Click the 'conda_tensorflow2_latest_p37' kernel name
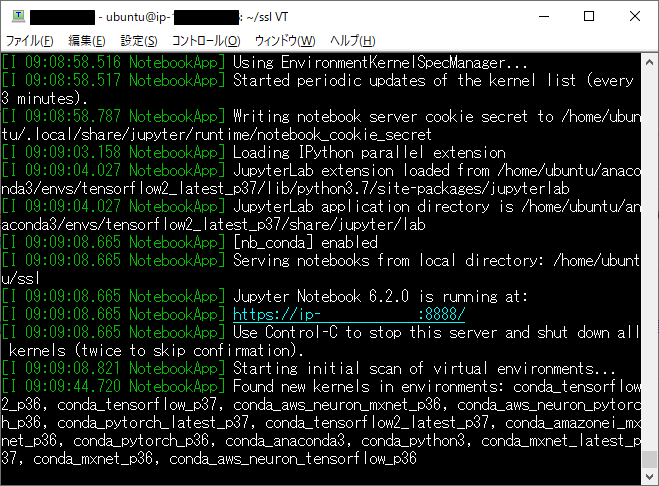Viewport: 659px width, 486px height. point(377,422)
